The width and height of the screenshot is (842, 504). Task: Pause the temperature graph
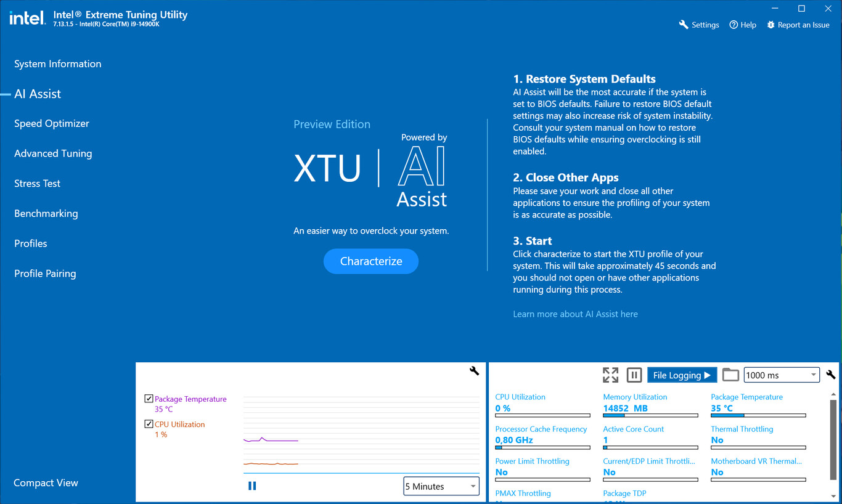click(252, 486)
